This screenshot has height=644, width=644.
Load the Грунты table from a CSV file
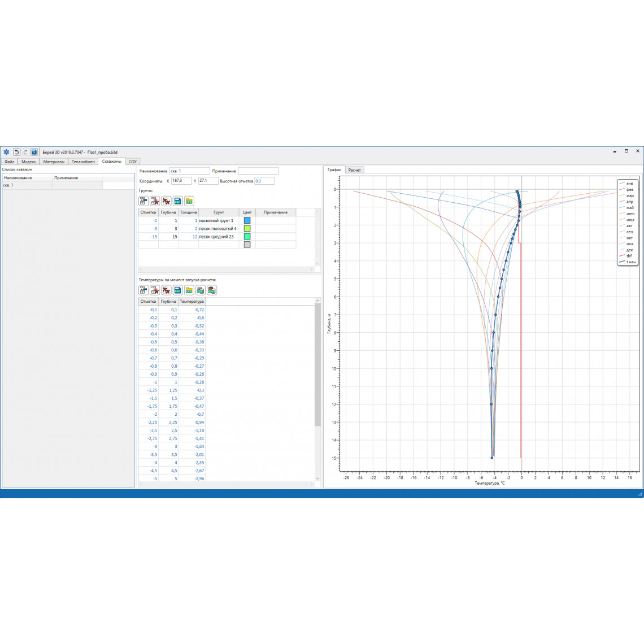(x=189, y=201)
